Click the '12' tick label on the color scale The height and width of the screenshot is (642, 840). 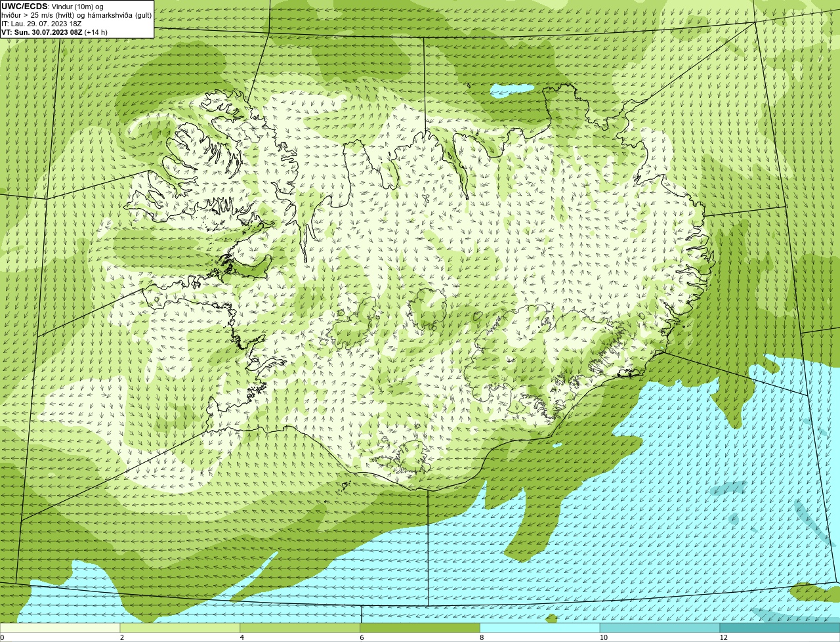[723, 637]
